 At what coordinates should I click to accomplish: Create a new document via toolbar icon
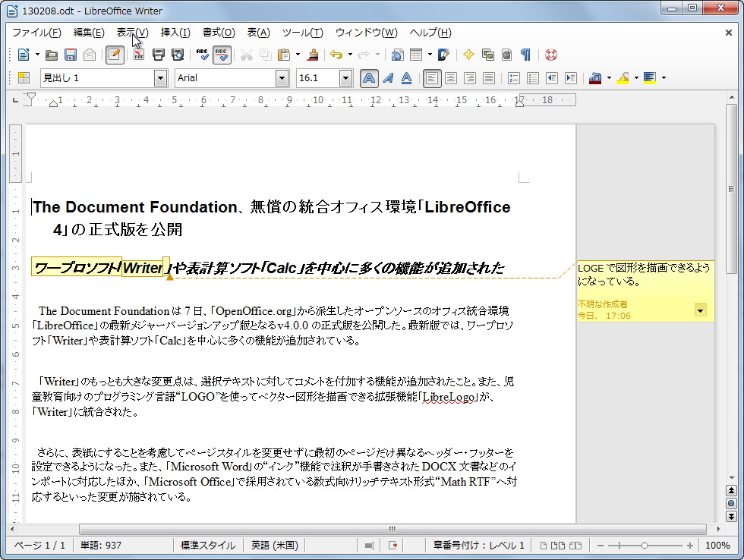point(24,55)
